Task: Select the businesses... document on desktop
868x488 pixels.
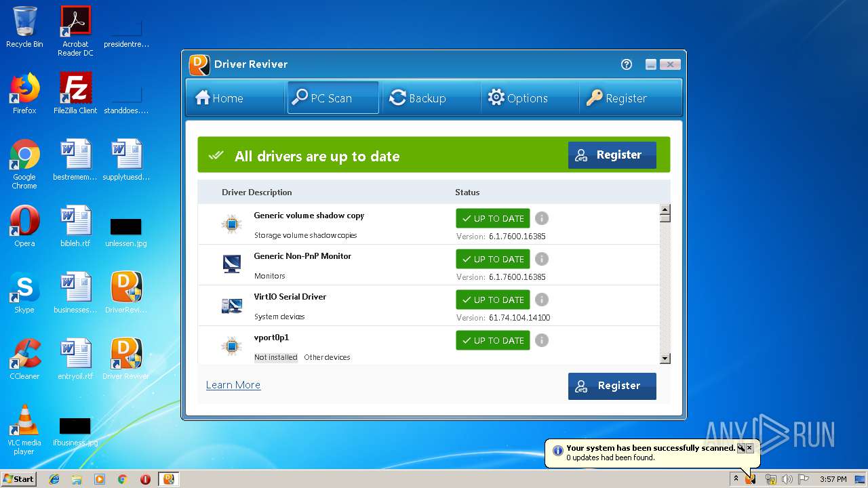Action: (75, 293)
